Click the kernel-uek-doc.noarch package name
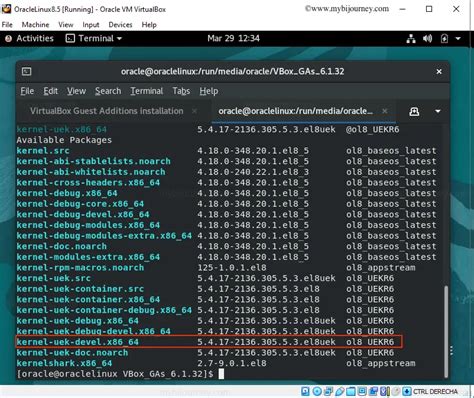 72,353
